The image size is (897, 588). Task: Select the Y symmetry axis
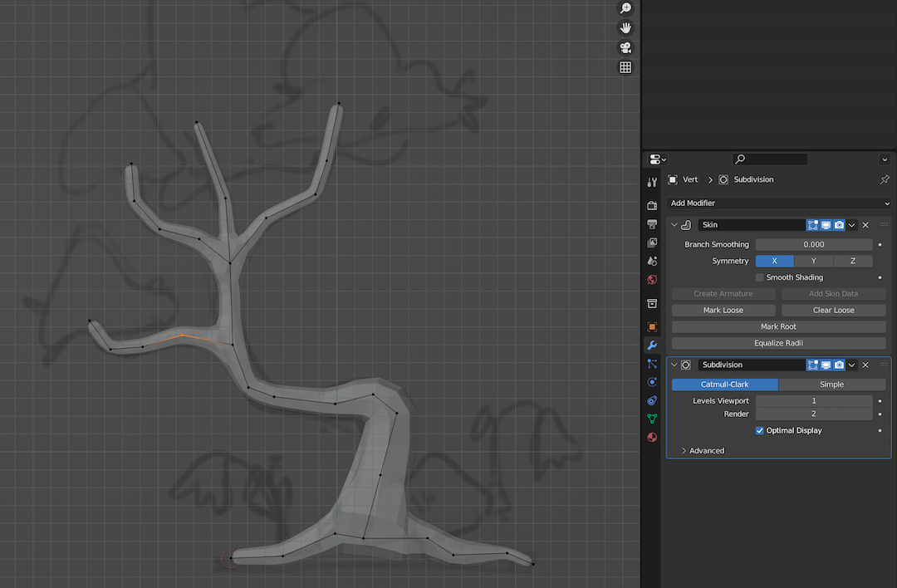tap(813, 261)
